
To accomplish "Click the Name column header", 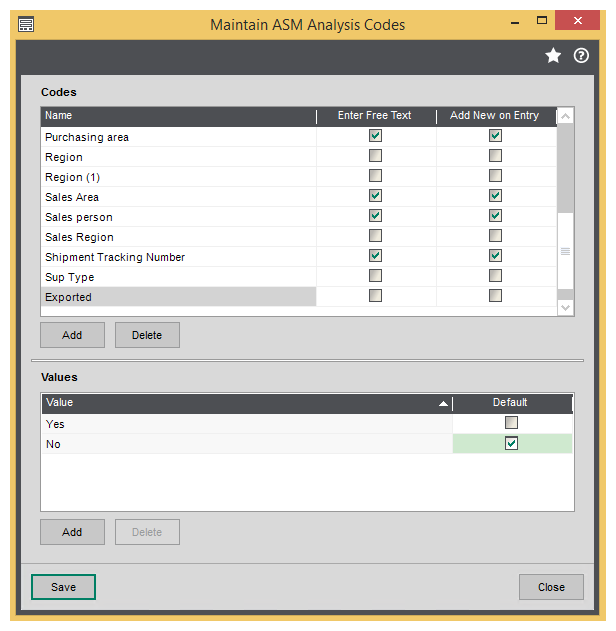I will [x=178, y=116].
